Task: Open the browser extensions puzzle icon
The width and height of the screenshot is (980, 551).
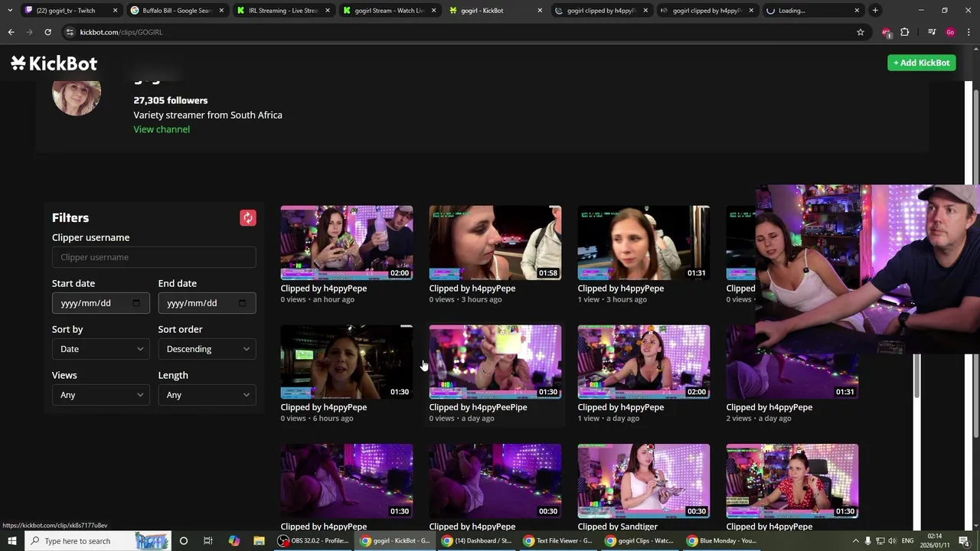Action: [x=905, y=32]
